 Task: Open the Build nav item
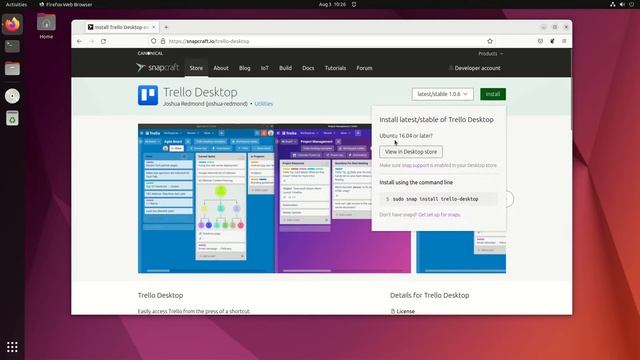point(285,68)
